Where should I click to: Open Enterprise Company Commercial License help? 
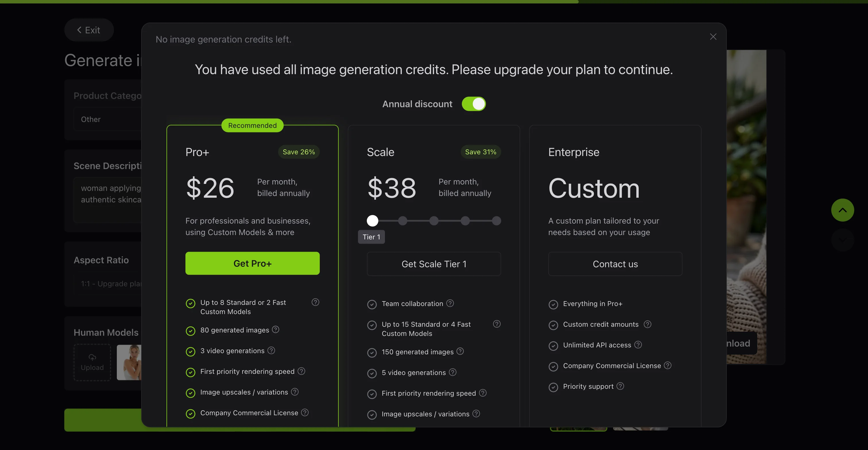668,365
